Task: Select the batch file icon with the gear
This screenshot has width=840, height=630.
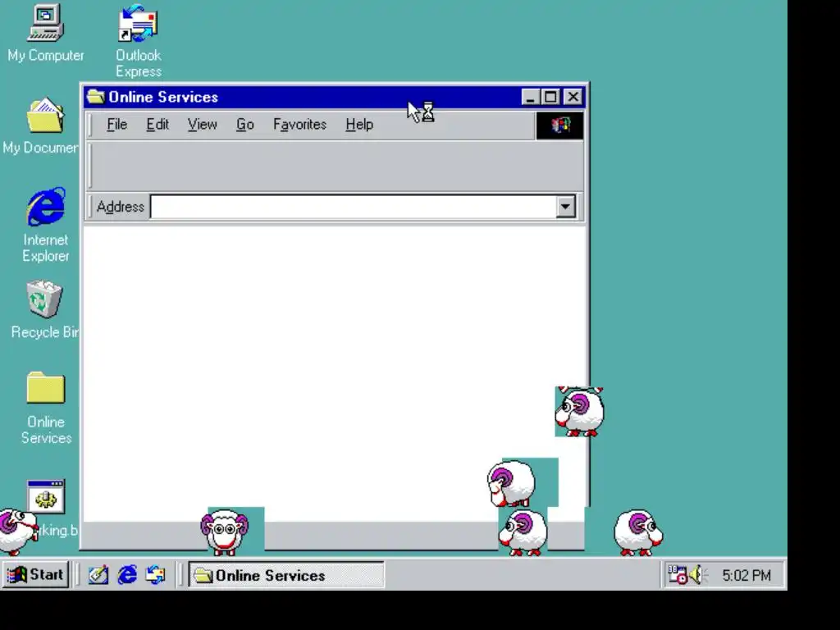Action: click(x=46, y=496)
